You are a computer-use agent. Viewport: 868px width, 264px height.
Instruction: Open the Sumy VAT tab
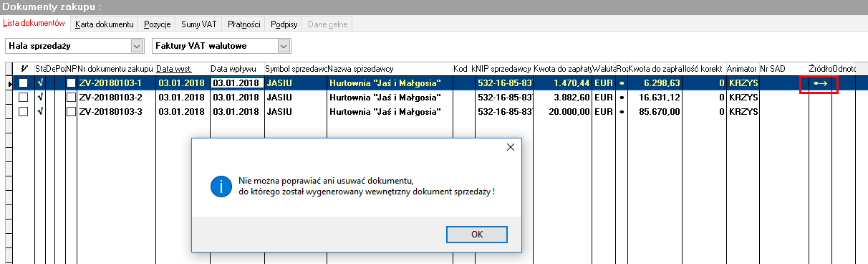tap(199, 24)
